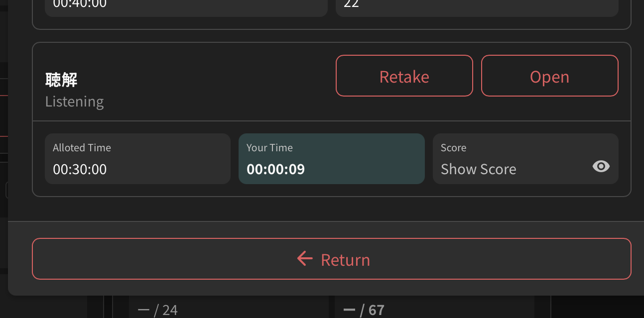The height and width of the screenshot is (318, 644).
Task: Open the Listening section
Action: [x=549, y=76]
